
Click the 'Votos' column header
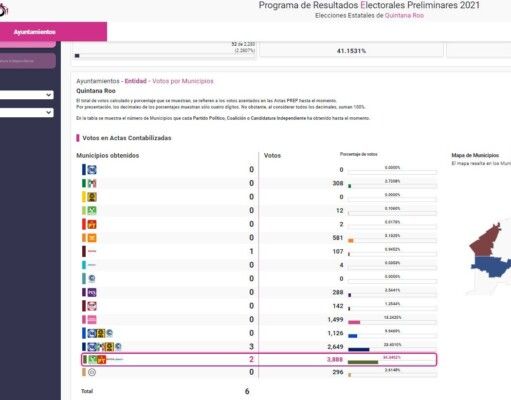272,155
